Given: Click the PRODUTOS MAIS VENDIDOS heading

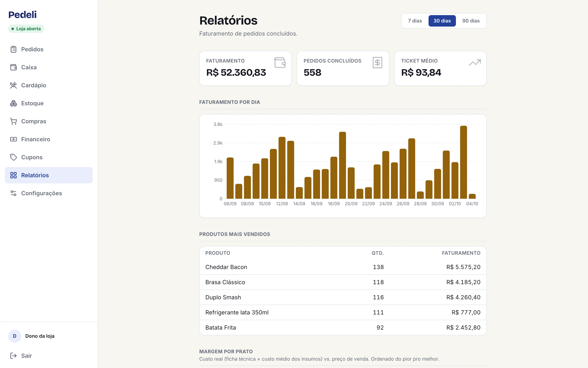Looking at the screenshot, I should (235, 234).
